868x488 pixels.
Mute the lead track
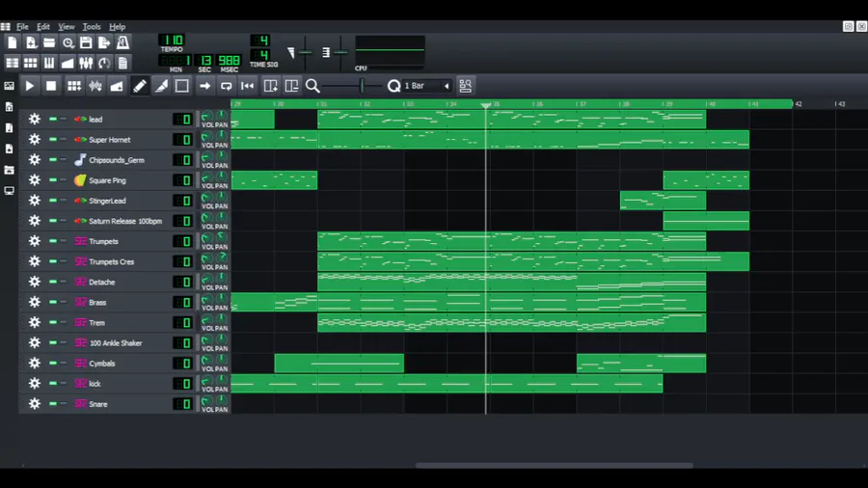(x=53, y=119)
